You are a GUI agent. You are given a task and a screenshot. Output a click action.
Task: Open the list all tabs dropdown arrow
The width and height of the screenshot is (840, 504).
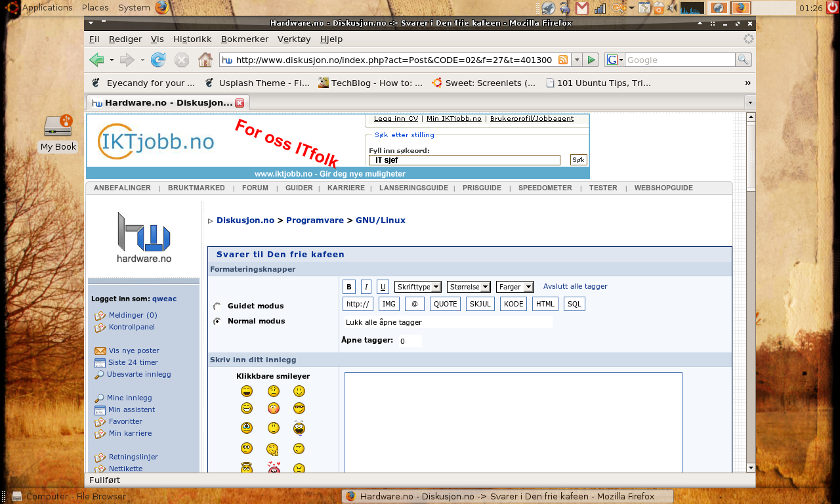(750, 102)
